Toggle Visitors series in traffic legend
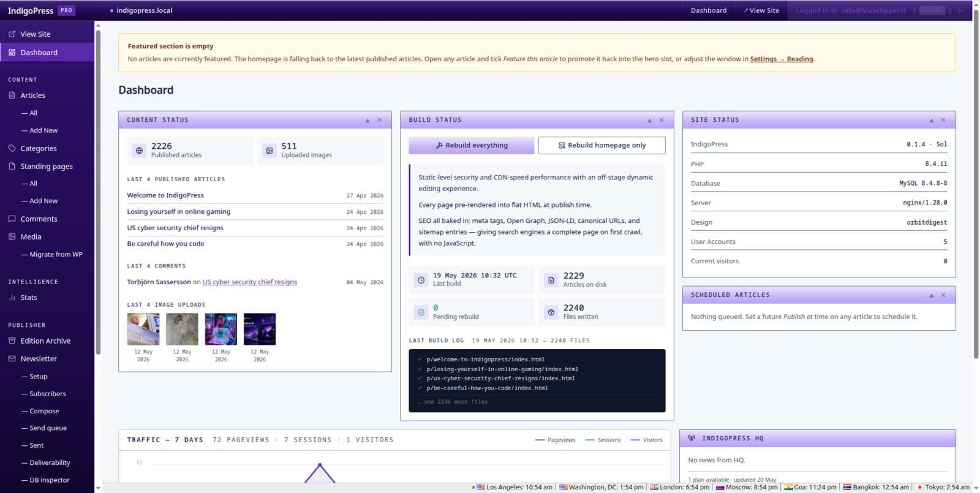This screenshot has height=493, width=980. (647, 440)
